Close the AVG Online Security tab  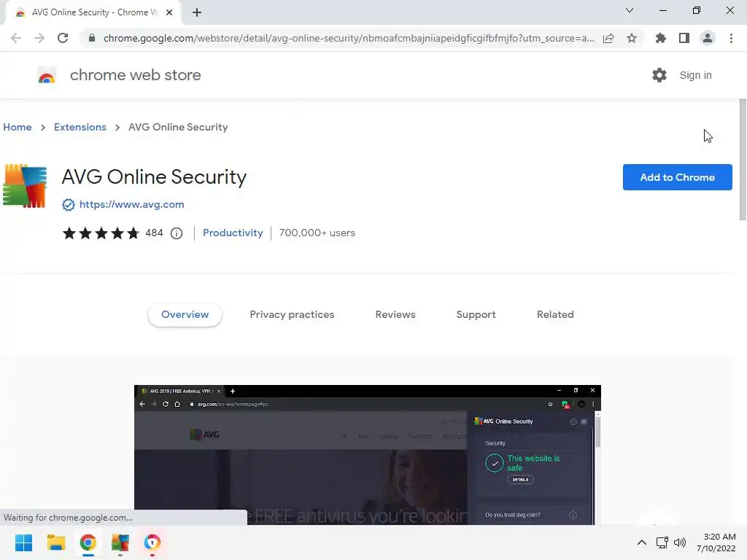coord(169,12)
